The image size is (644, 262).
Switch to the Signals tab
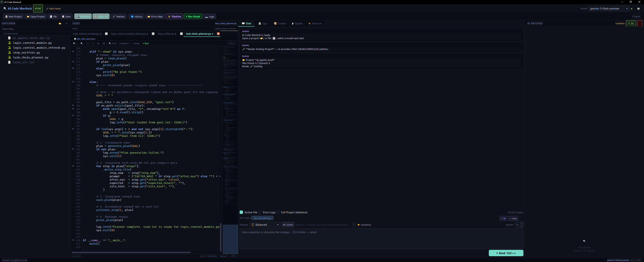[297, 24]
